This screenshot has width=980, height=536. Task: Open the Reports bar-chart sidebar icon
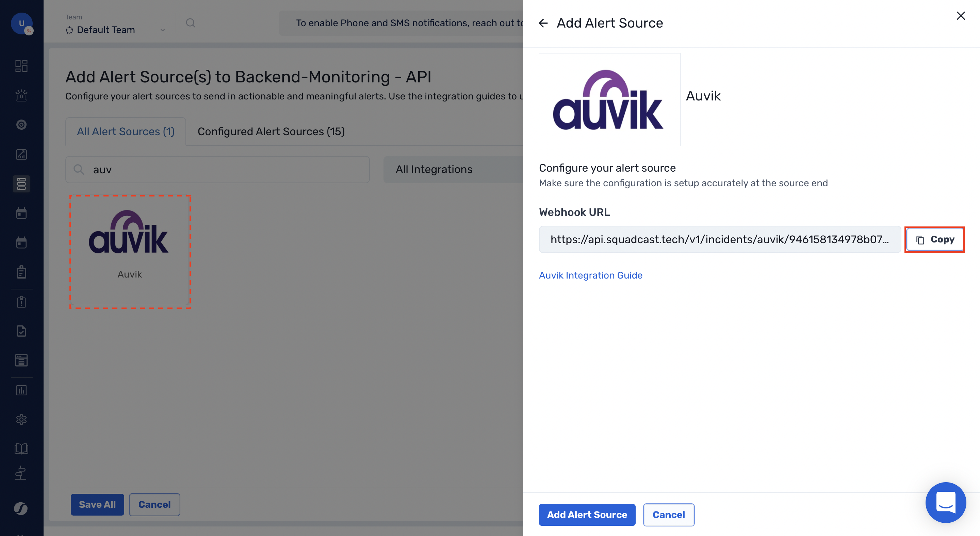(22, 390)
